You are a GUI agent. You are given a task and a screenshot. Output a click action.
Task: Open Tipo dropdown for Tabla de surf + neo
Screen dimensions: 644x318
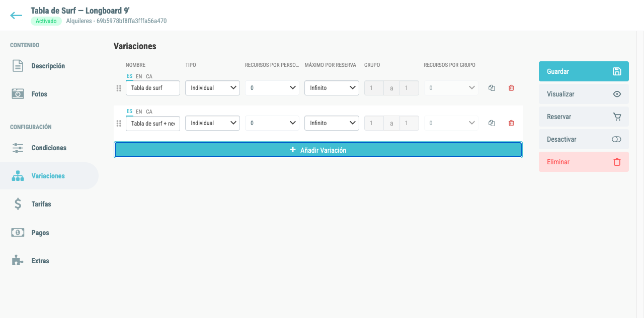[212, 123]
